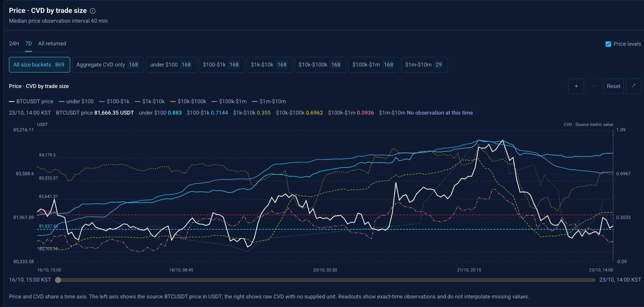Click the Median price observation interval subtitle
The width and height of the screenshot is (644, 307).
(x=58, y=21)
